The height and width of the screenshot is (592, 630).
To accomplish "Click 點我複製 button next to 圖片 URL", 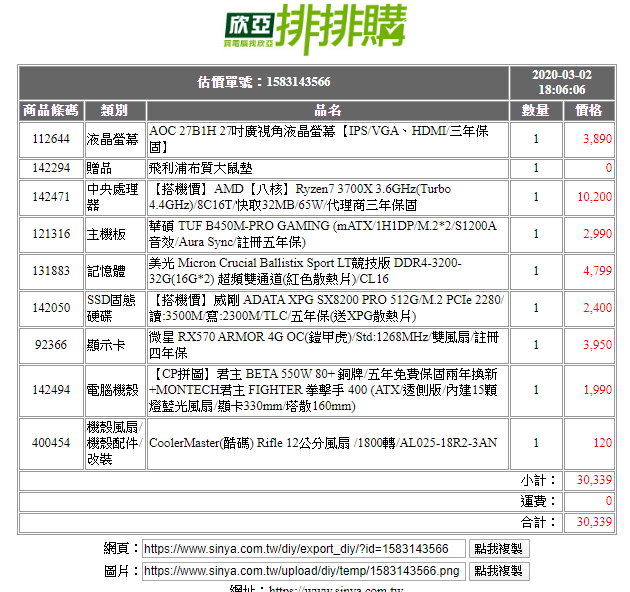I will tap(499, 571).
